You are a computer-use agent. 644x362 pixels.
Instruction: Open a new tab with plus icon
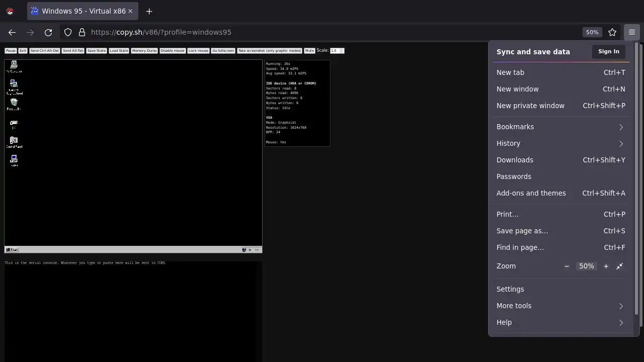[x=149, y=11]
